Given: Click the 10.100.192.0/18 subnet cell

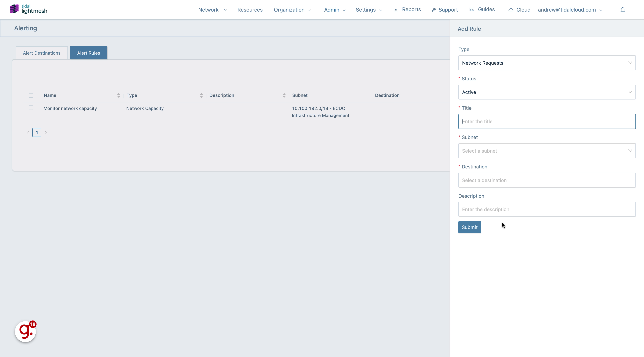Looking at the screenshot, I should [x=320, y=112].
